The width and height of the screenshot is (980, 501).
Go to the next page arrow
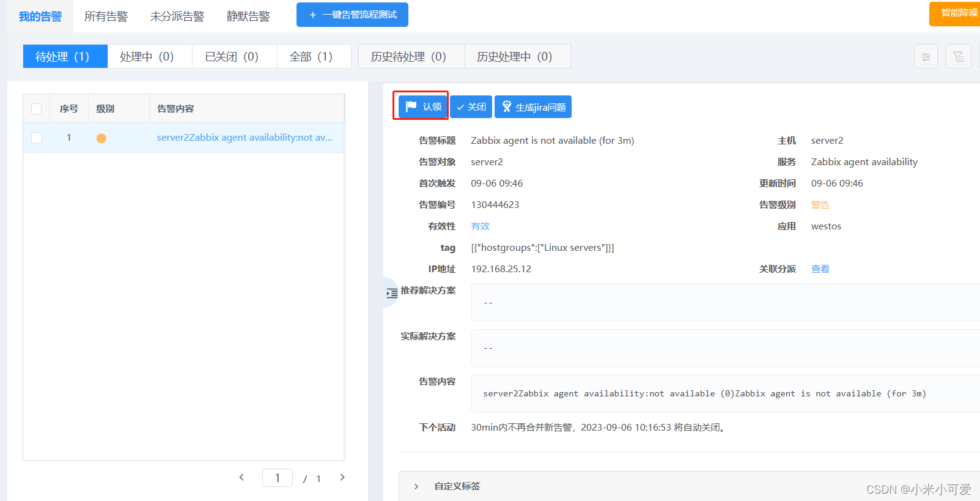click(342, 477)
